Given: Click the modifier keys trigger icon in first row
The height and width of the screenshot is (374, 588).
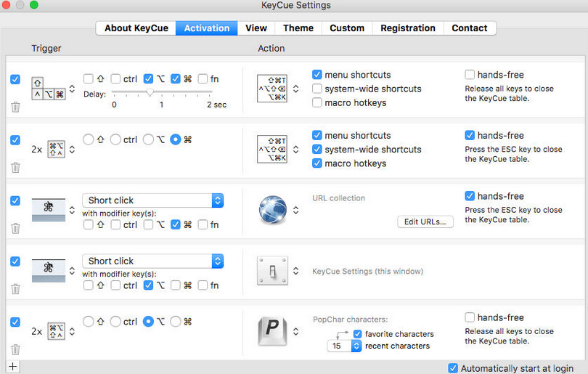Looking at the screenshot, I should pos(49,89).
